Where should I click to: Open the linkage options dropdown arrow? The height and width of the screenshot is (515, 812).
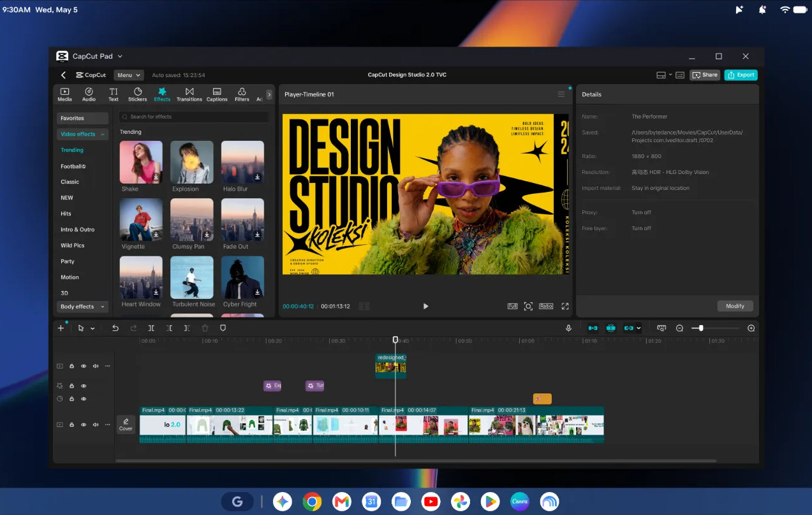click(x=639, y=328)
